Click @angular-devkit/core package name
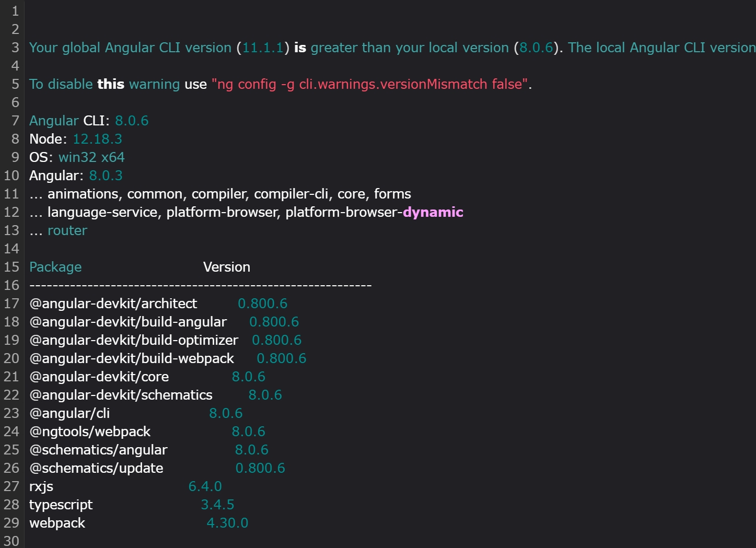 click(x=99, y=377)
